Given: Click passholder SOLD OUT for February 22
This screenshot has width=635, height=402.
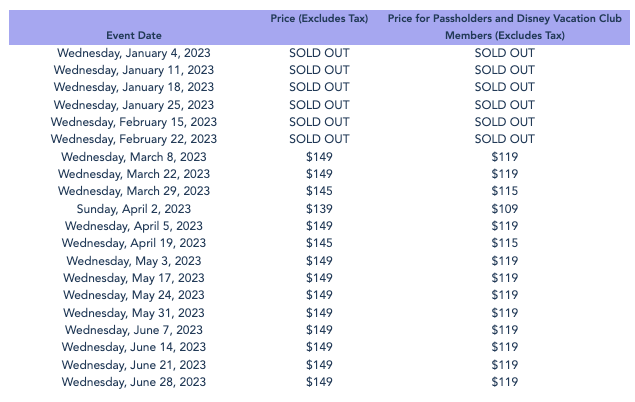Looking at the screenshot, I should click(x=505, y=139).
